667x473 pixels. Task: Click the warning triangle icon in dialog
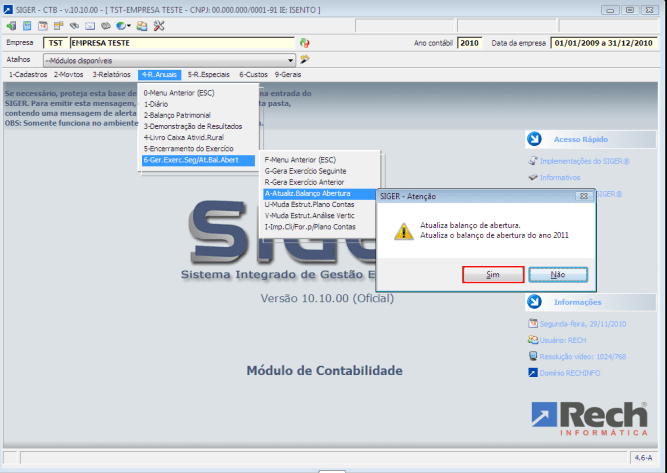(403, 231)
